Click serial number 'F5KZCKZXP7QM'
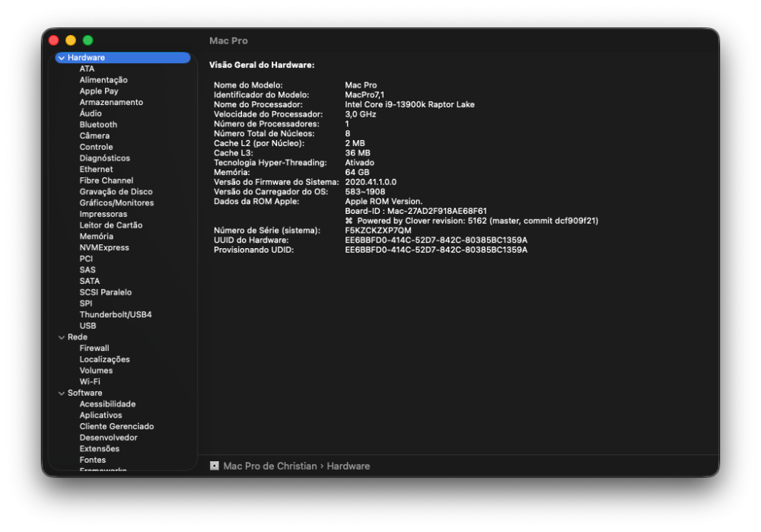Viewport: 761px width, 532px height. pyautogui.click(x=378, y=230)
